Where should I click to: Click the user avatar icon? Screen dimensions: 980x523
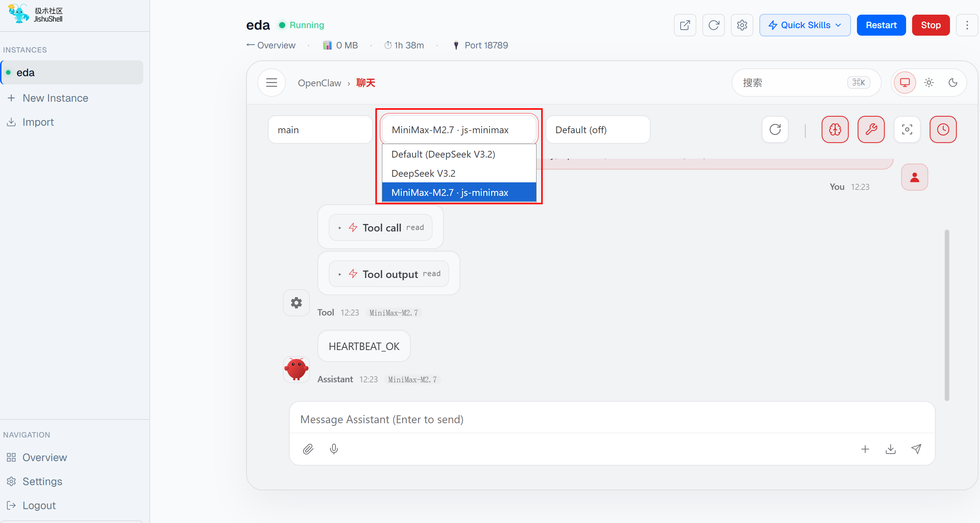pos(915,177)
